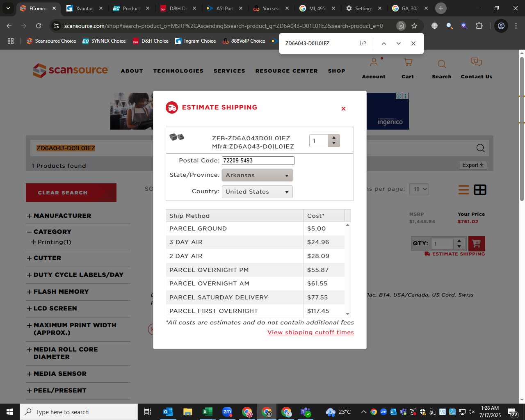Click the CLEAR SEARCH button
This screenshot has height=420, width=525.
71,192
